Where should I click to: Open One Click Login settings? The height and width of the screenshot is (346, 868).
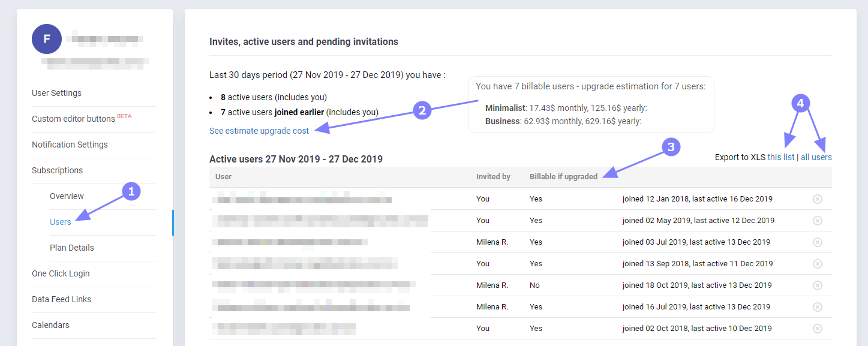click(61, 273)
